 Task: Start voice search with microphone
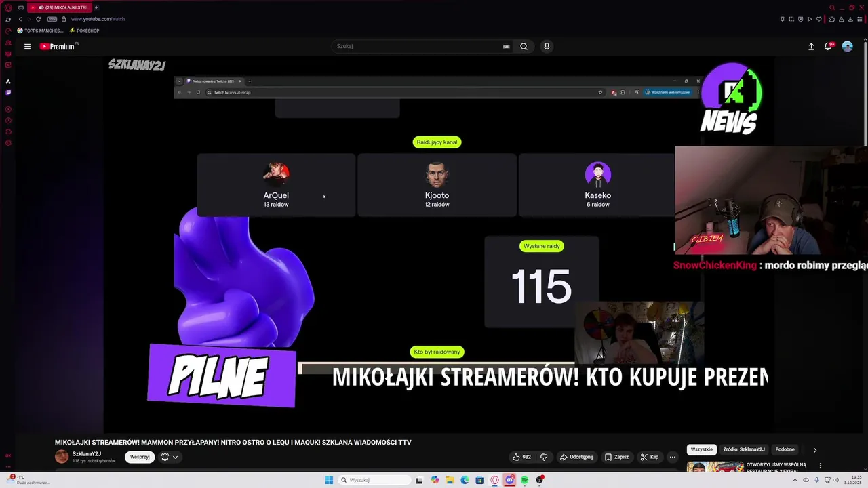click(x=547, y=47)
